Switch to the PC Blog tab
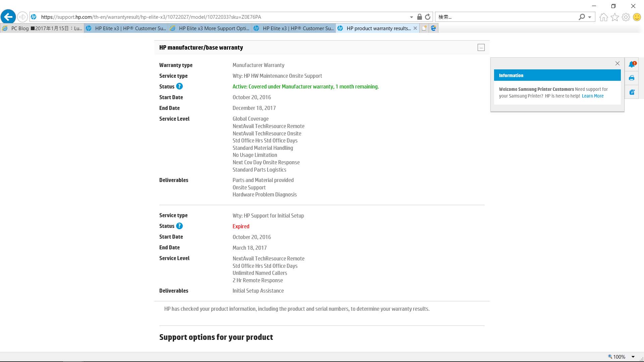The height and width of the screenshot is (362, 644). click(42, 28)
